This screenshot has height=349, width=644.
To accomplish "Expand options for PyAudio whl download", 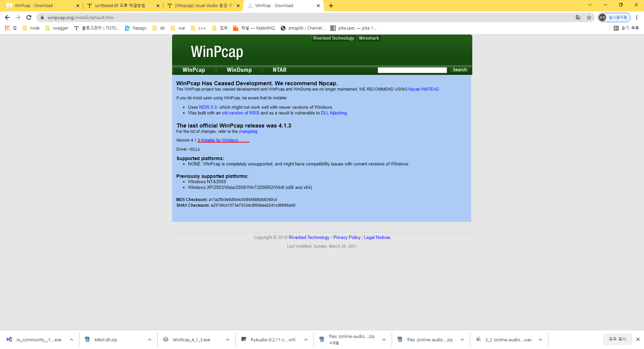I will pos(306,340).
